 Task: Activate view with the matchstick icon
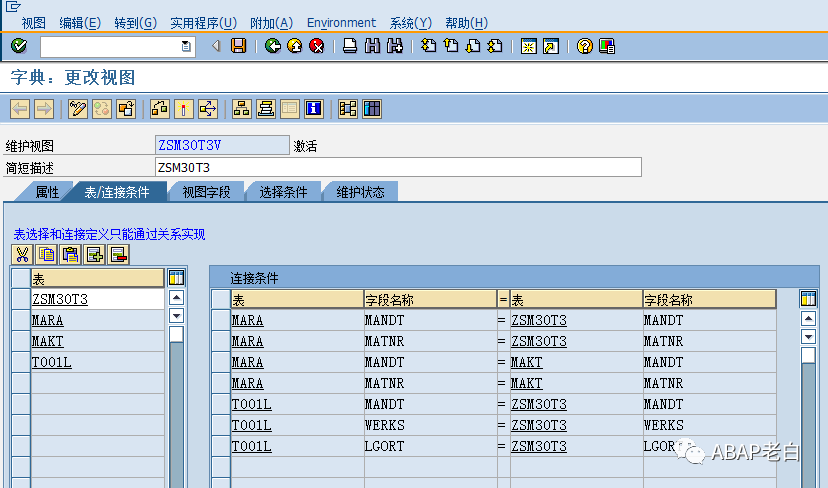coord(184,109)
